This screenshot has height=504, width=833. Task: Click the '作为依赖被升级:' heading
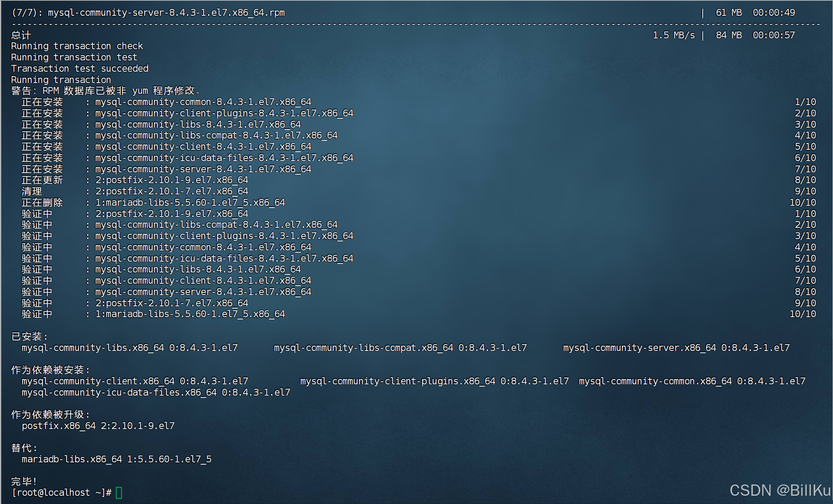pyautogui.click(x=51, y=415)
